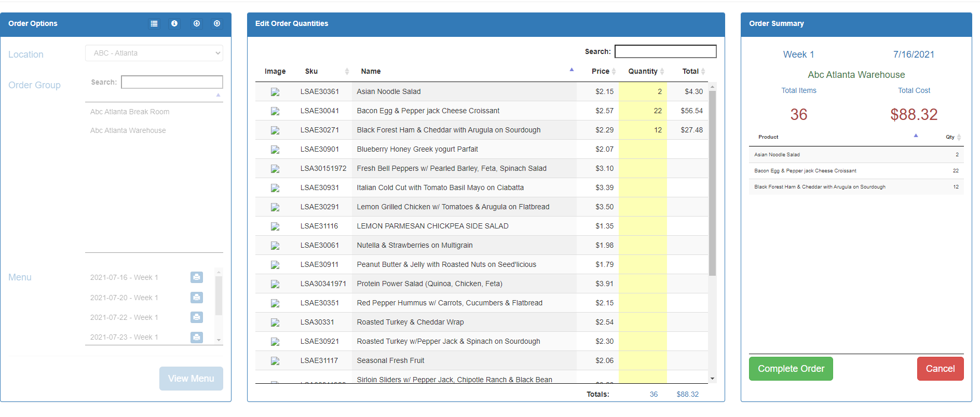Select the 2021-07-22 - Week 1 menu
This screenshot has width=980, height=417.
[124, 317]
